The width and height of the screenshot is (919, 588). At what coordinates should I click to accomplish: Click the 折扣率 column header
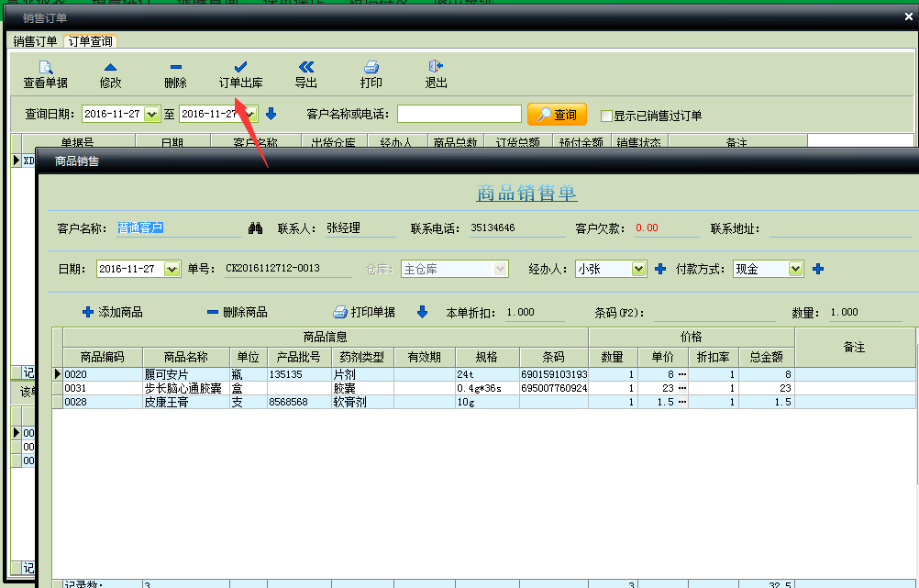tap(714, 357)
